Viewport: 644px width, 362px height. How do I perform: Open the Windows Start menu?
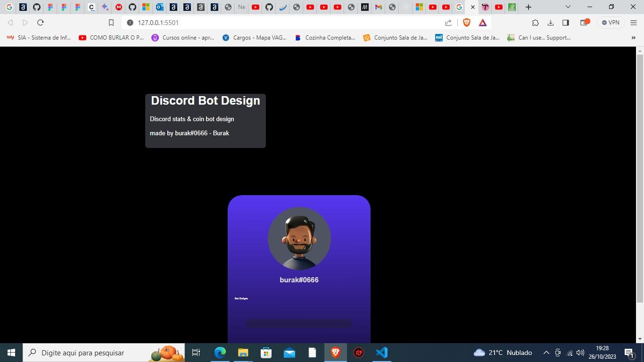point(11,353)
